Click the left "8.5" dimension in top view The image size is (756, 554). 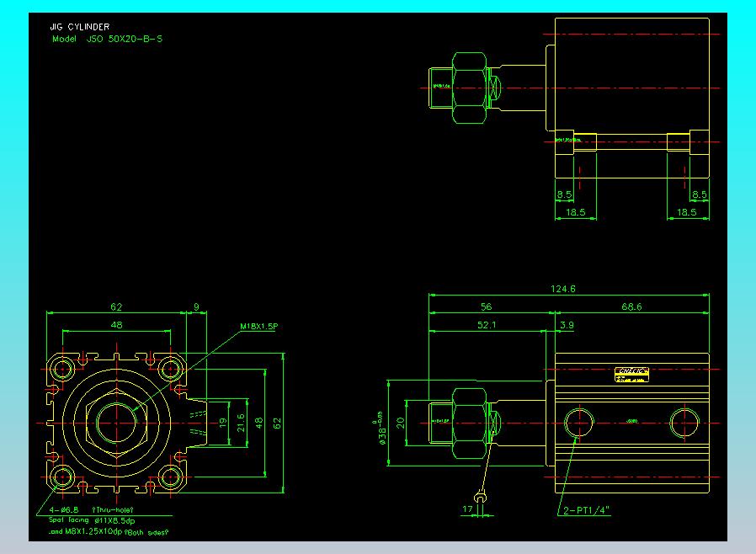tap(564, 194)
